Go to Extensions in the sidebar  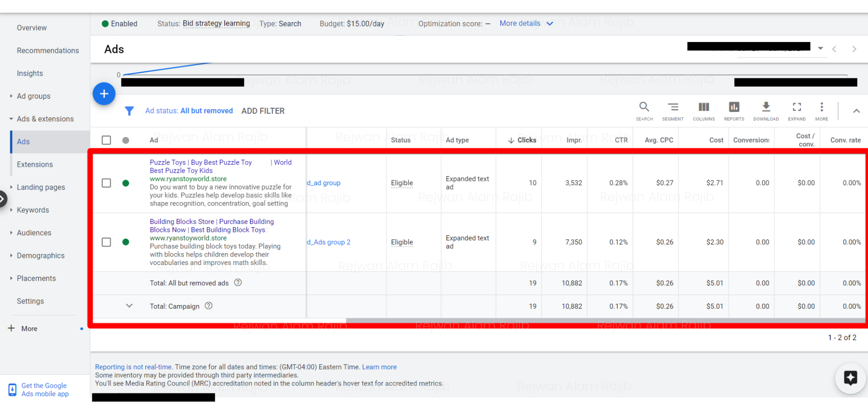(35, 164)
